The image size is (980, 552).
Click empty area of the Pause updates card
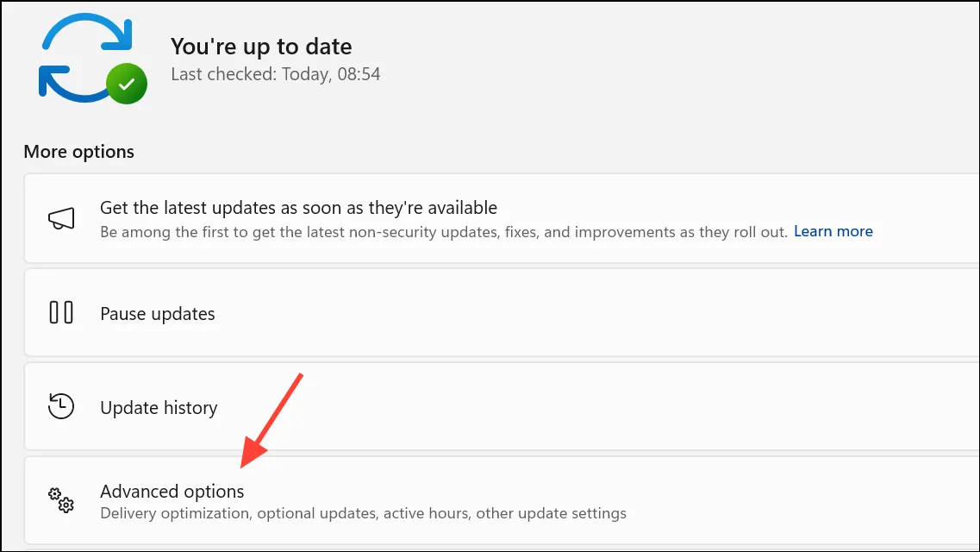pyautogui.click(x=594, y=312)
